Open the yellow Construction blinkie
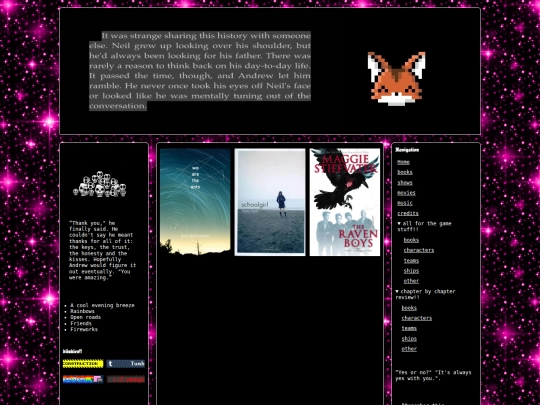540x405 pixels. tap(83, 364)
